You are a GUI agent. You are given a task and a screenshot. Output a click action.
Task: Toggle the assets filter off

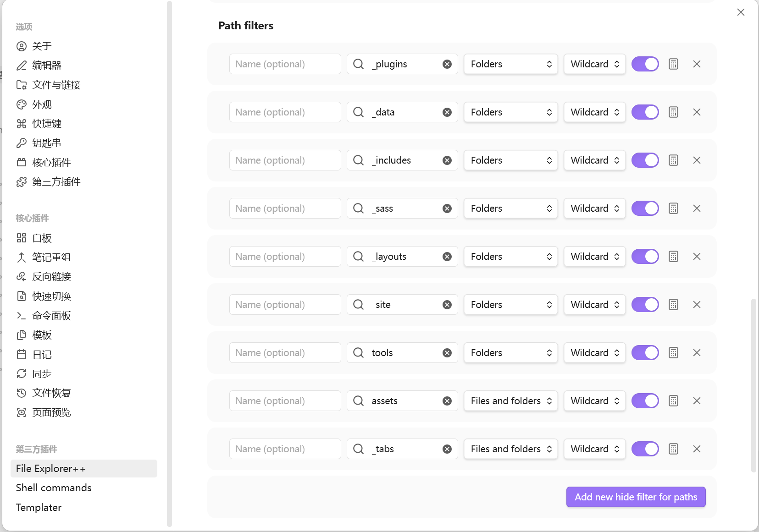click(645, 401)
